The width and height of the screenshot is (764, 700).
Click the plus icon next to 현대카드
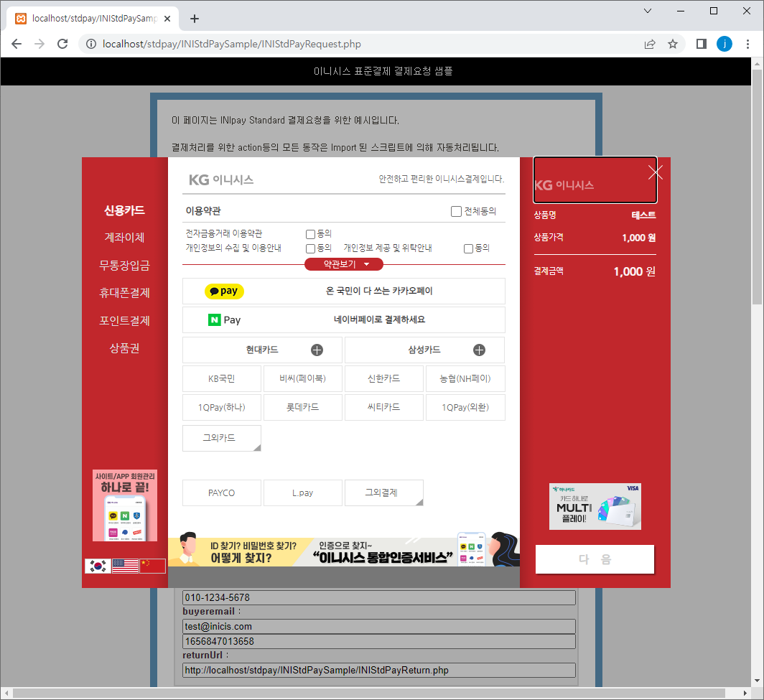(317, 350)
